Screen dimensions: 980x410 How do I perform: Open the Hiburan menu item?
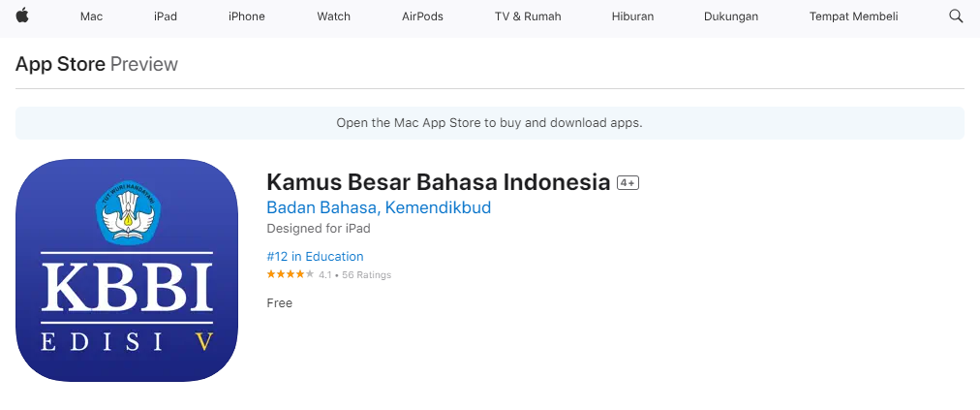pyautogui.click(x=632, y=16)
